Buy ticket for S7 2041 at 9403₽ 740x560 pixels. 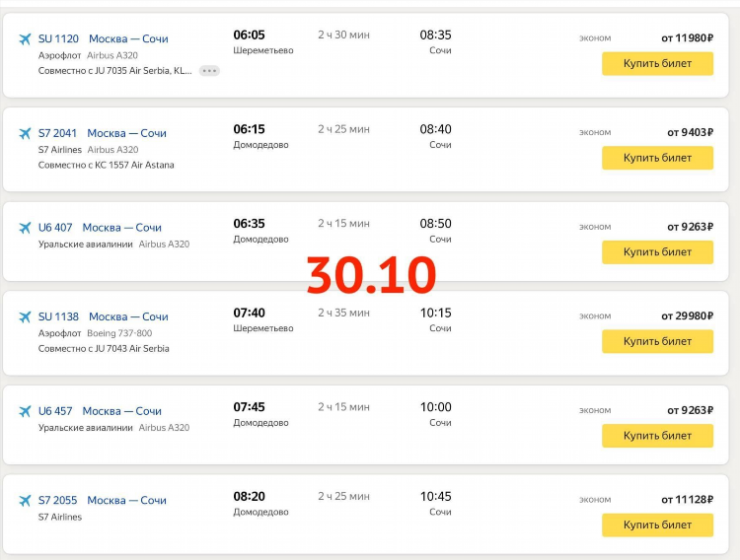coord(657,158)
